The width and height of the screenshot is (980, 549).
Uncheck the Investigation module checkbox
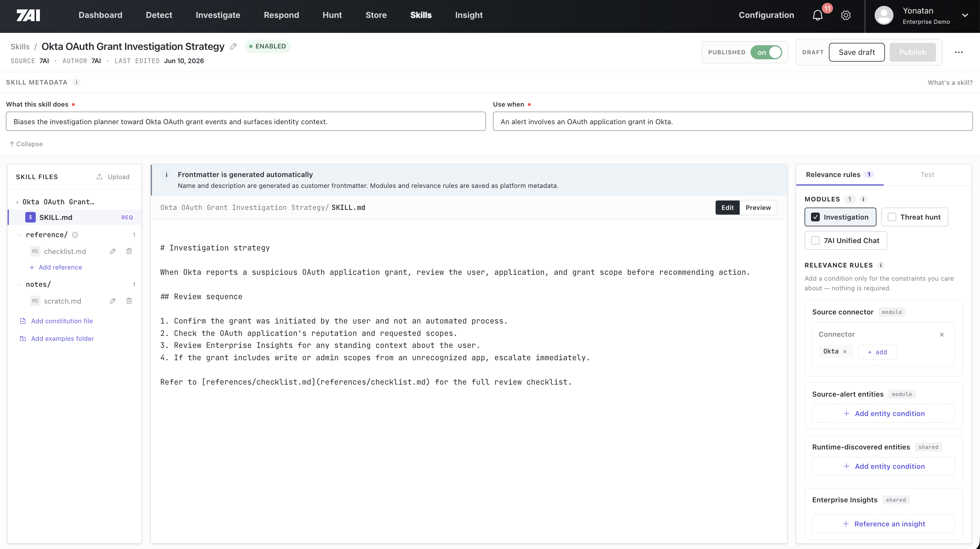pos(815,217)
